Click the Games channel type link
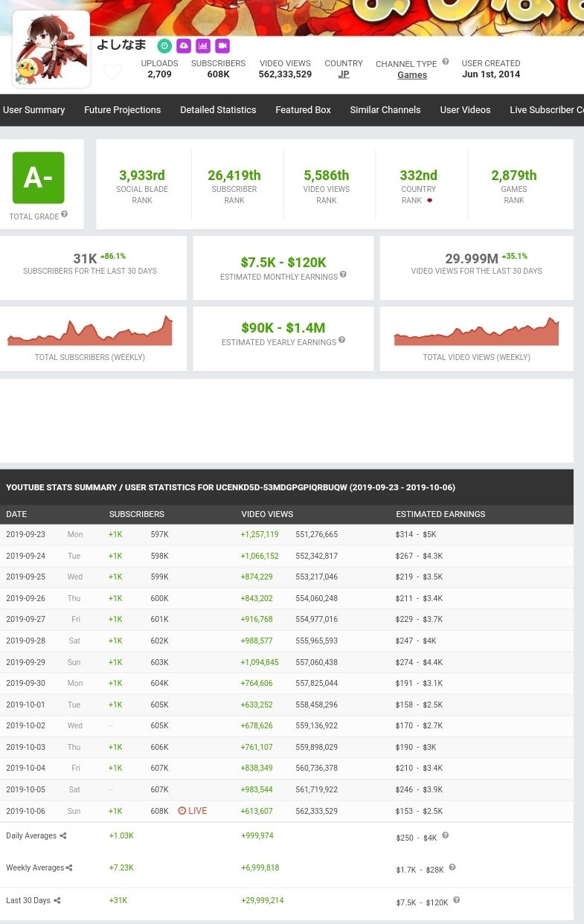 (x=412, y=75)
